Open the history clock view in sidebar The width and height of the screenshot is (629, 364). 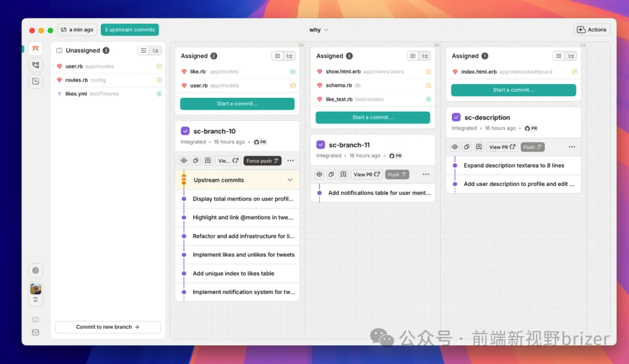pyautogui.click(x=36, y=81)
